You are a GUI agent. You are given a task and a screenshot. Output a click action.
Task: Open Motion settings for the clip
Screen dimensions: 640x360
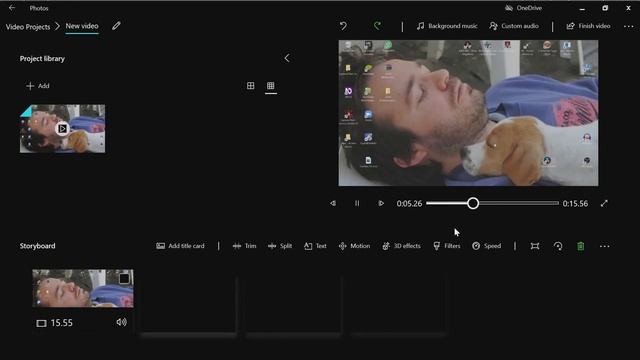click(354, 246)
